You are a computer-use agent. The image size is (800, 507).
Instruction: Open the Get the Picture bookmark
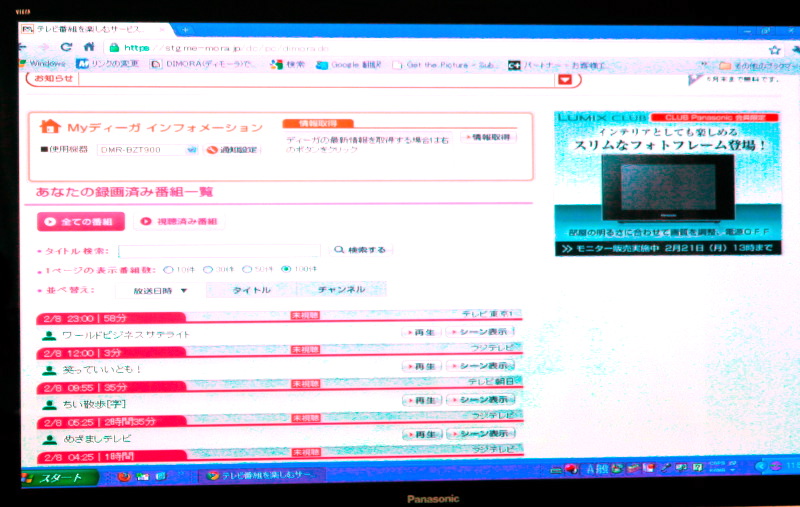click(x=444, y=65)
